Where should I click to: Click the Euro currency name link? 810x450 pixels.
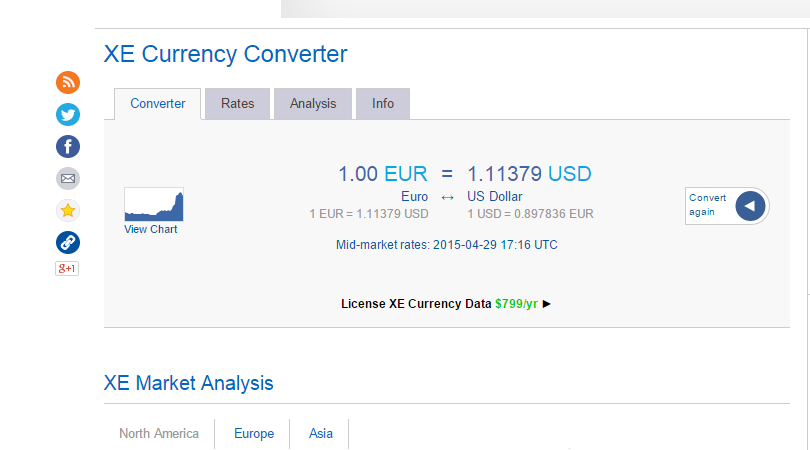(414, 197)
